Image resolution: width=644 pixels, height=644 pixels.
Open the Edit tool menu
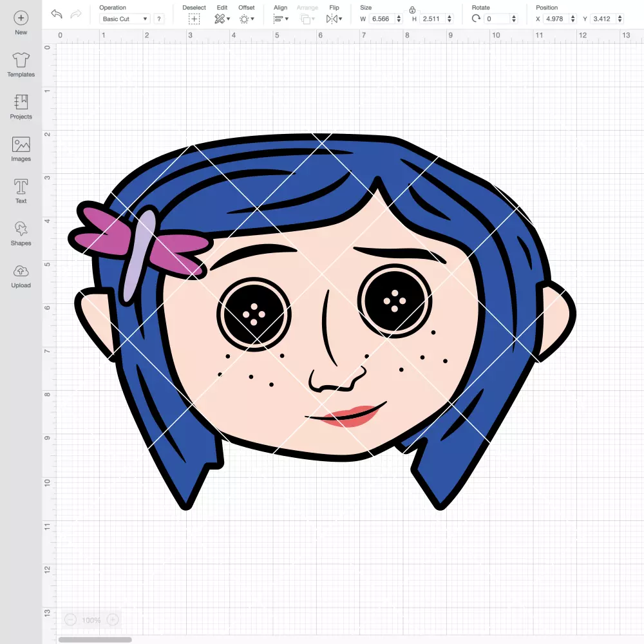(220, 19)
